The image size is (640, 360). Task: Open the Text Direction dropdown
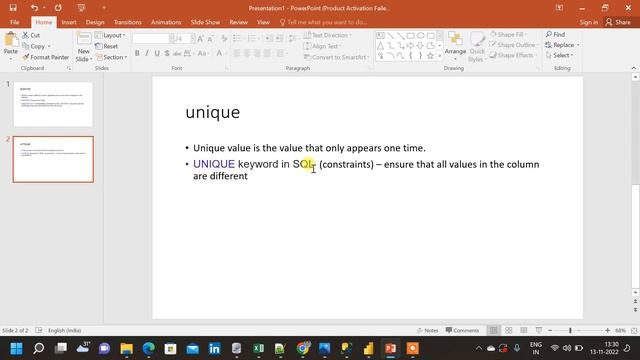[328, 36]
